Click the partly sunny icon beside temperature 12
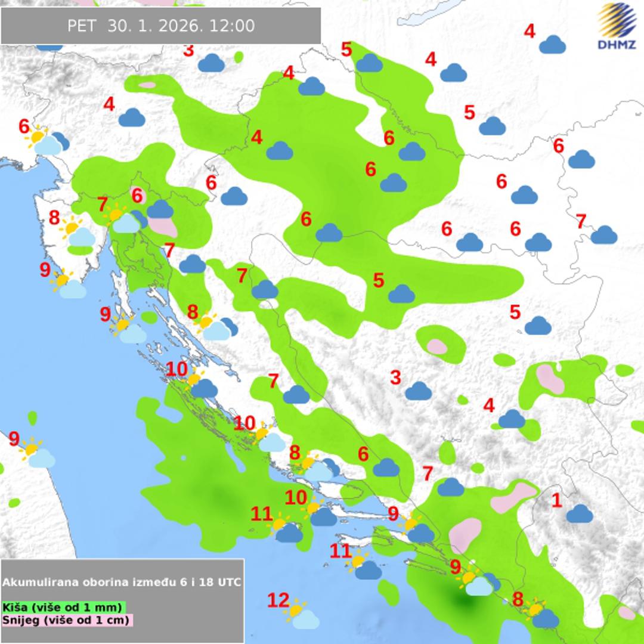This screenshot has width=644, height=644. (301, 614)
